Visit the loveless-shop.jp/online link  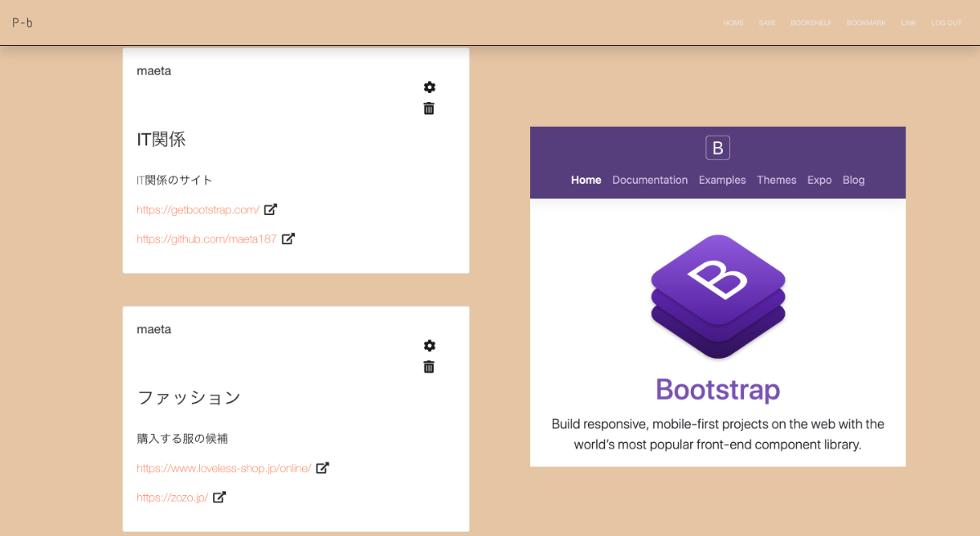pos(224,468)
